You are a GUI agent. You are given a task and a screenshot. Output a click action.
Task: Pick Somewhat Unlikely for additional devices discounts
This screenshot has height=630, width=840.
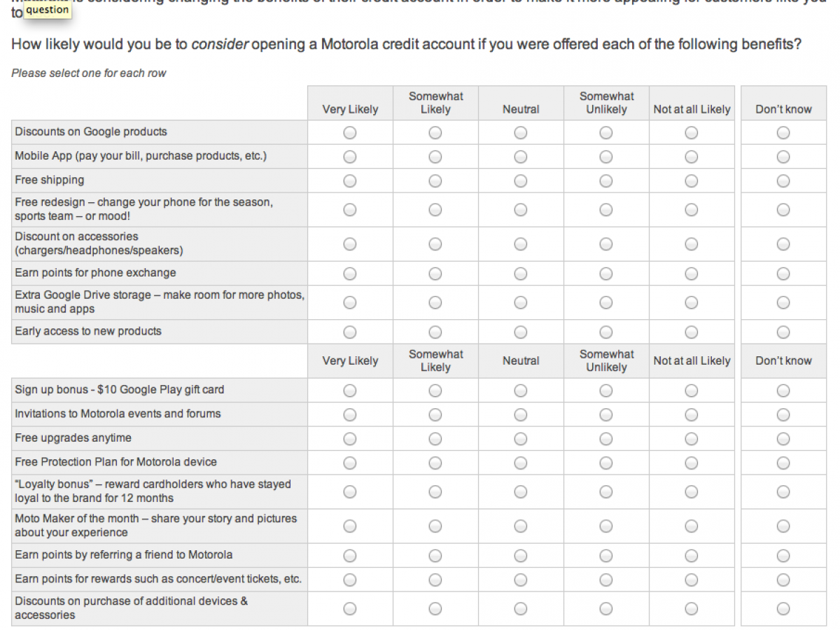tap(606, 609)
